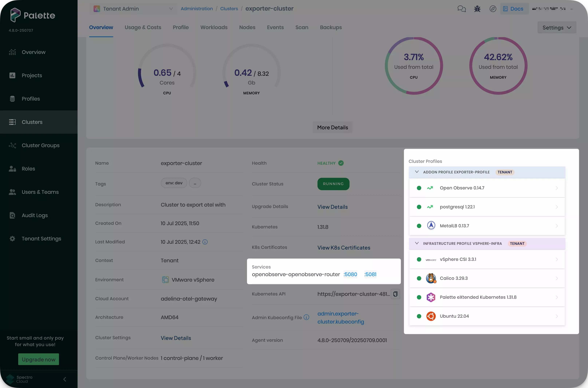Open service port :5081 link
The width and height of the screenshot is (588, 388).
click(370, 274)
